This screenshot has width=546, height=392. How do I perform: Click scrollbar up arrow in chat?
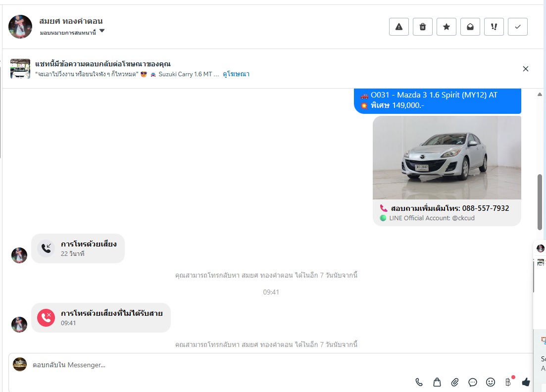[x=540, y=95]
